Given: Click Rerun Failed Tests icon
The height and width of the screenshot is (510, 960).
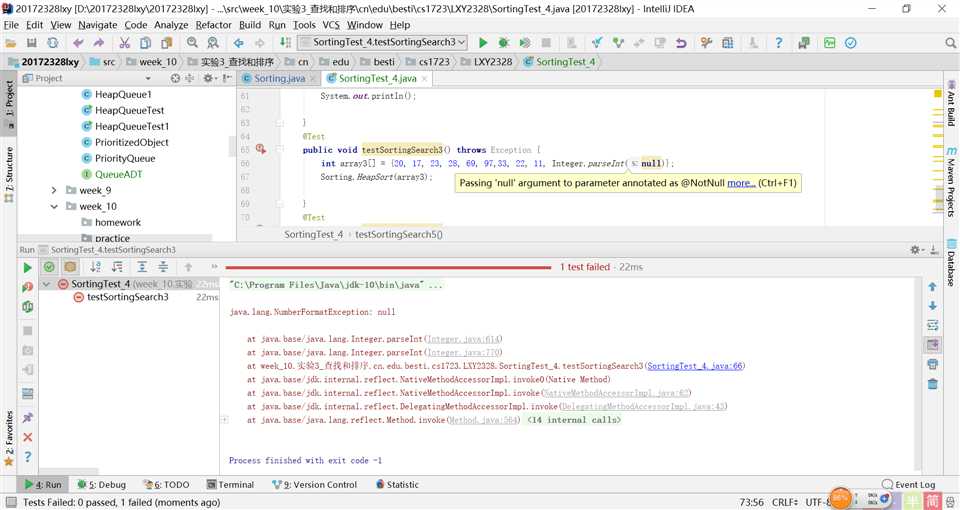Looking at the screenshot, I should tap(28, 287).
